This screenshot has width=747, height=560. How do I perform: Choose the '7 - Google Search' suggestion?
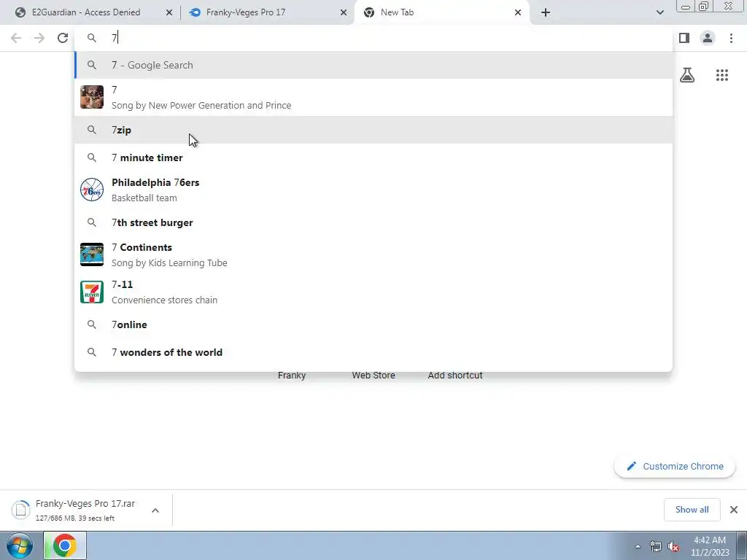[373, 65]
